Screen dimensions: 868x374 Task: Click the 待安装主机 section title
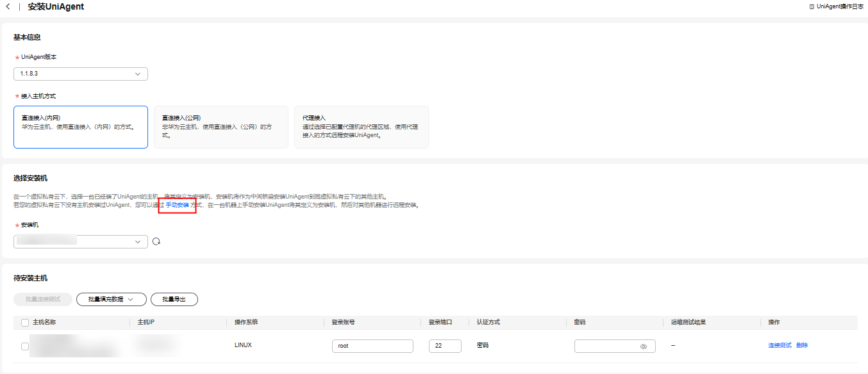pos(31,278)
